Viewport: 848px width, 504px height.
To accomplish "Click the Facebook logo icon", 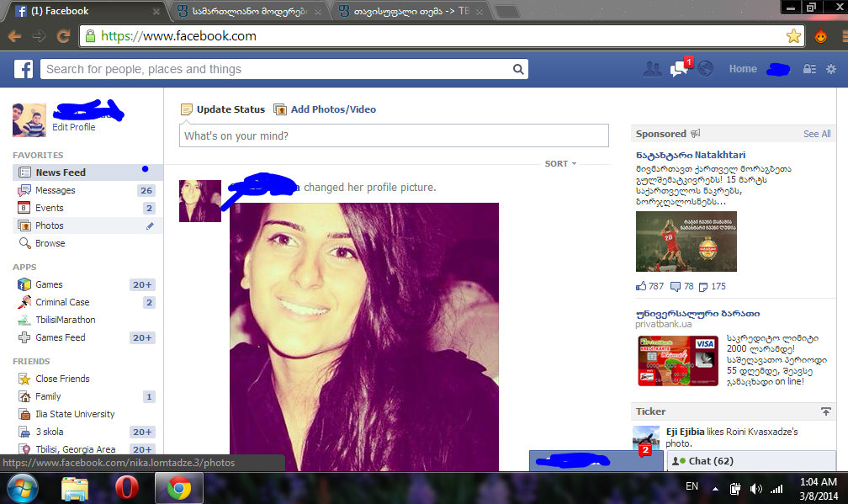I will point(24,69).
